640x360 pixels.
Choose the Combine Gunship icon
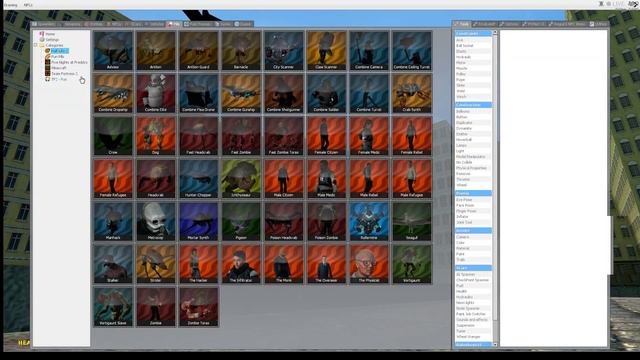(241, 93)
